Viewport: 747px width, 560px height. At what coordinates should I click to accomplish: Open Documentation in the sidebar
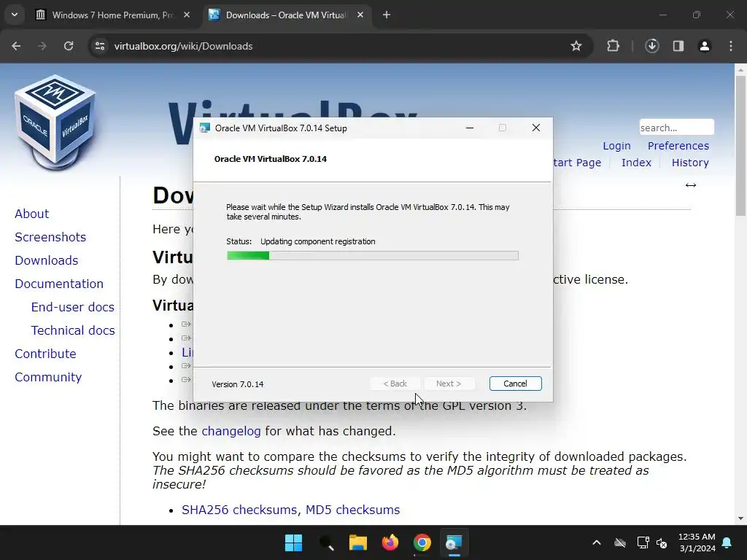pyautogui.click(x=59, y=284)
